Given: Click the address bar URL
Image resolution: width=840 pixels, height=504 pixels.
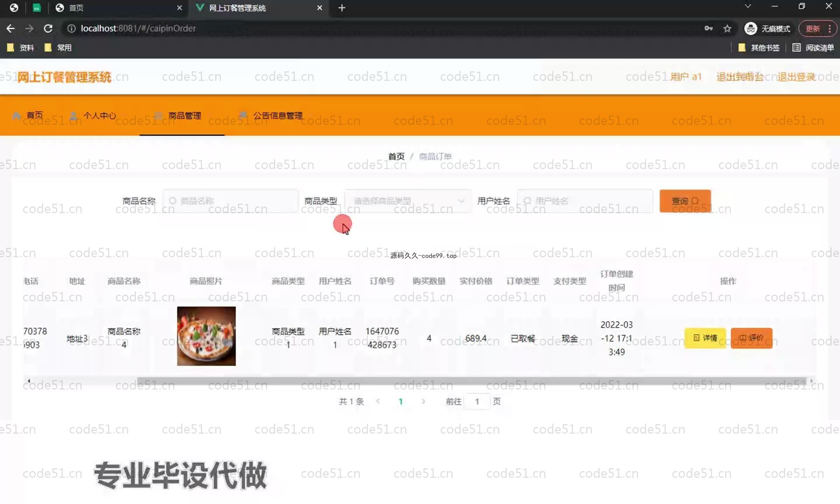Looking at the screenshot, I should click(x=138, y=28).
